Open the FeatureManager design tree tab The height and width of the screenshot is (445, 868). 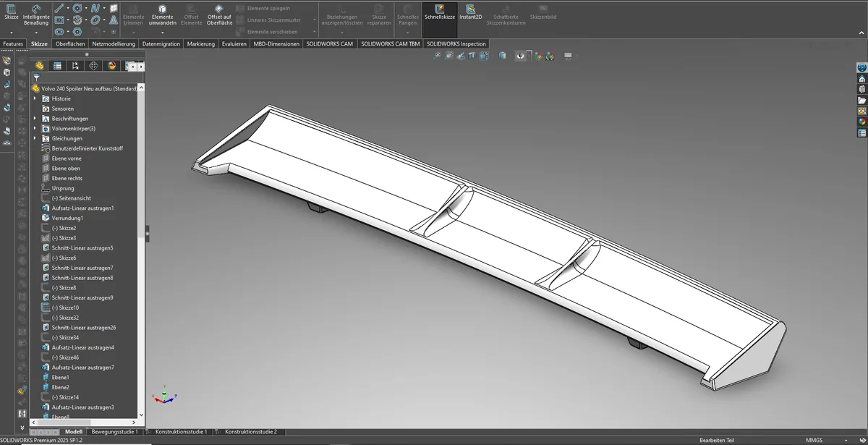tap(40, 66)
